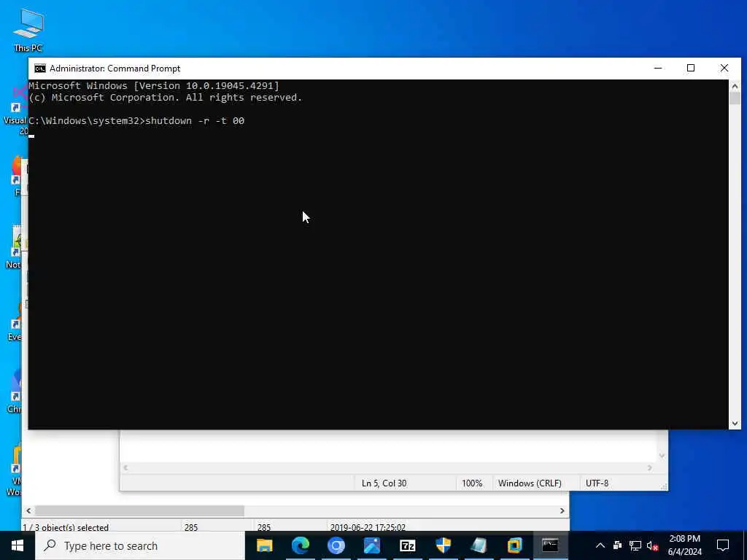Open File Explorer from the taskbar
This screenshot has height=560, width=747.
(264, 545)
